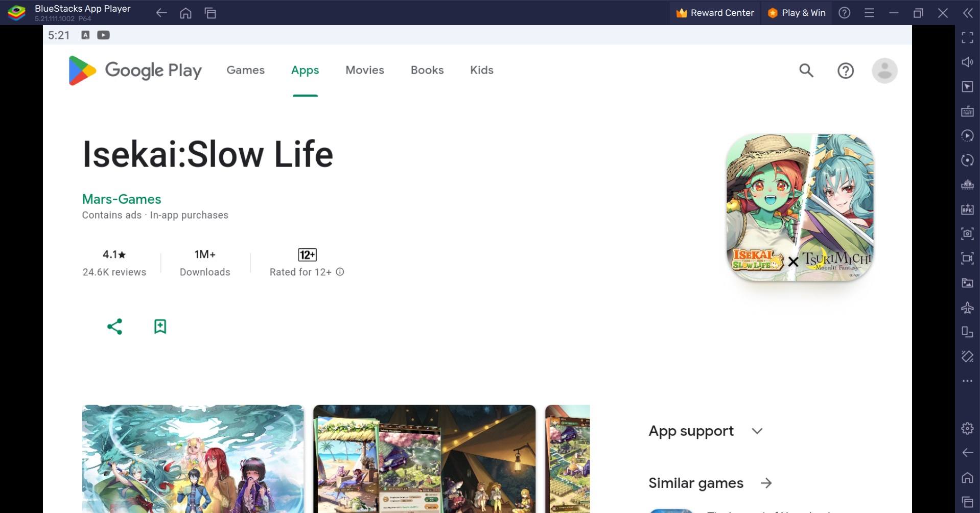Open the Reward Center
Viewport: 980px width, 513px height.
pos(715,13)
